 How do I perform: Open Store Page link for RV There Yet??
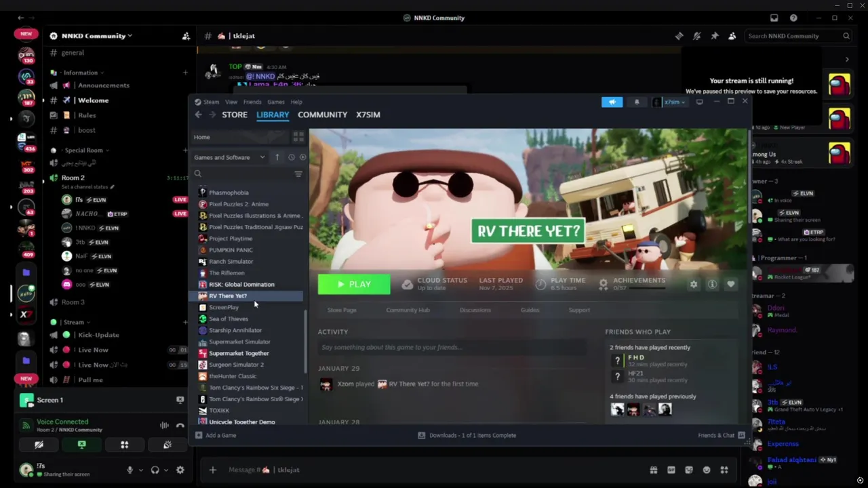(342, 310)
